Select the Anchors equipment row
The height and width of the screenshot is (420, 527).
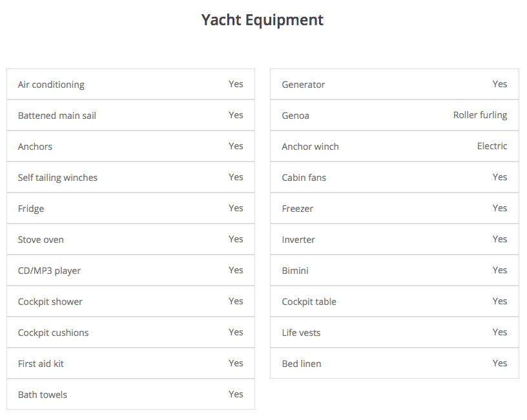click(x=130, y=146)
